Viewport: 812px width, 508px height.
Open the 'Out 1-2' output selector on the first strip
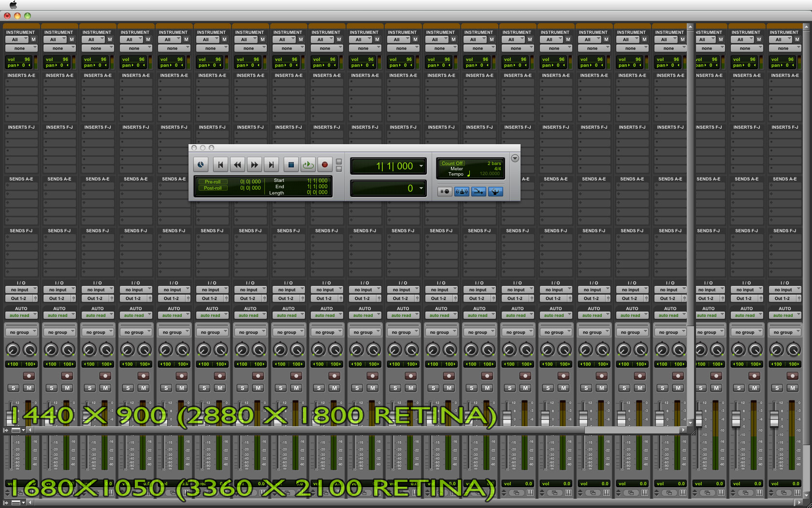coord(19,299)
